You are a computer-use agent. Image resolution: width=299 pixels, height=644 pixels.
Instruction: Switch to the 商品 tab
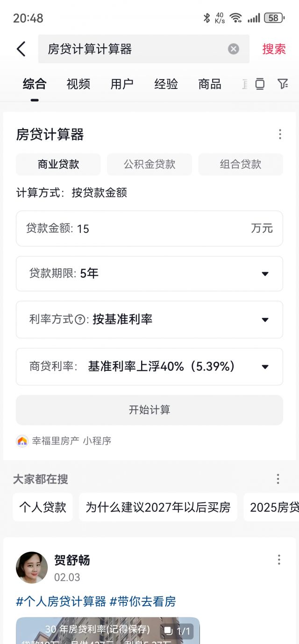click(x=210, y=84)
